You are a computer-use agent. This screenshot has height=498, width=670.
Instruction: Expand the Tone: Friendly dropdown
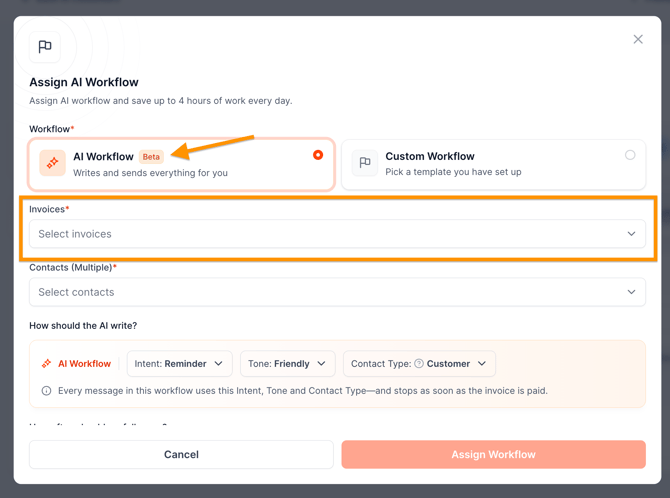(x=288, y=364)
